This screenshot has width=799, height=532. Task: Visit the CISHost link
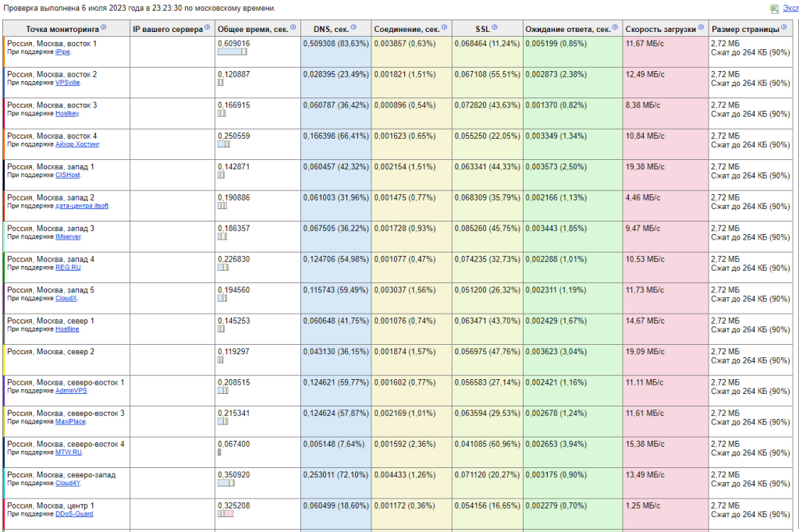pos(67,176)
